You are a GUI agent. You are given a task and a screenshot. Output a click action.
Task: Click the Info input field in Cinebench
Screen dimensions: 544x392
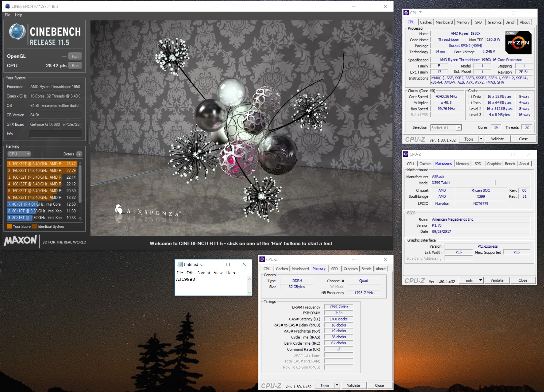coord(55,134)
